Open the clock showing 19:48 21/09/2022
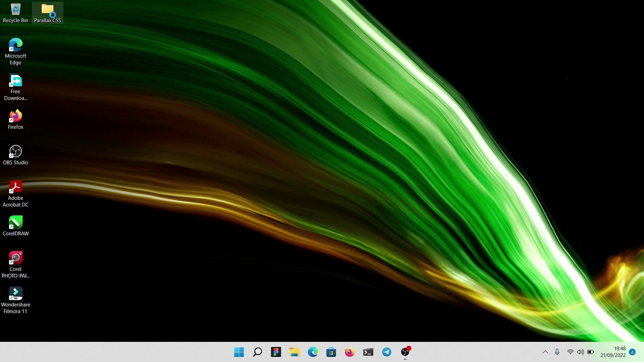 click(x=613, y=352)
